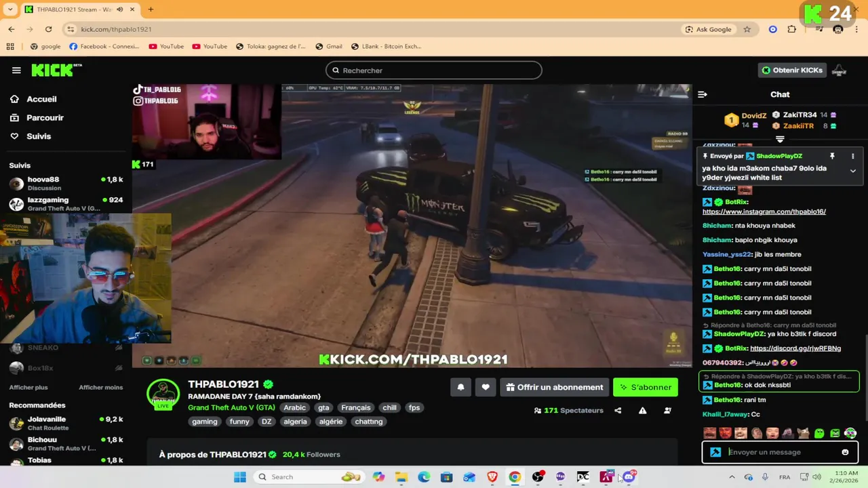This screenshot has width=868, height=488.
Task: Select the gta tag
Action: click(x=323, y=407)
